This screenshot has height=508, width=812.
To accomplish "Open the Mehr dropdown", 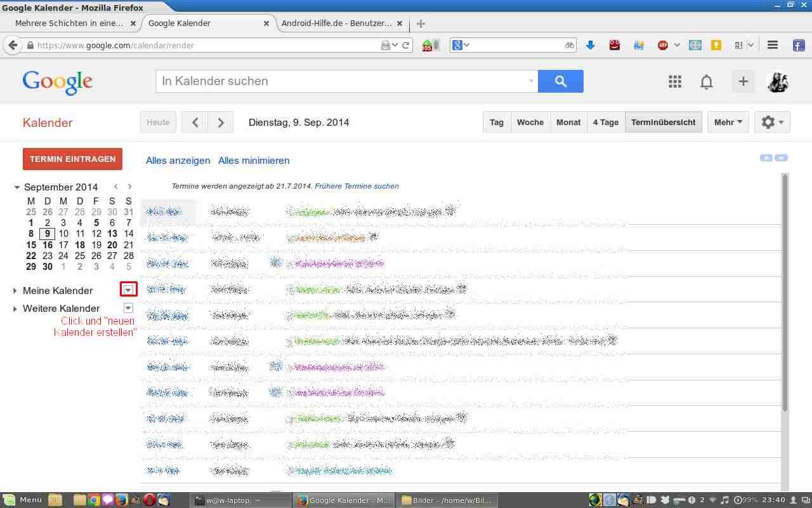I will [728, 123].
